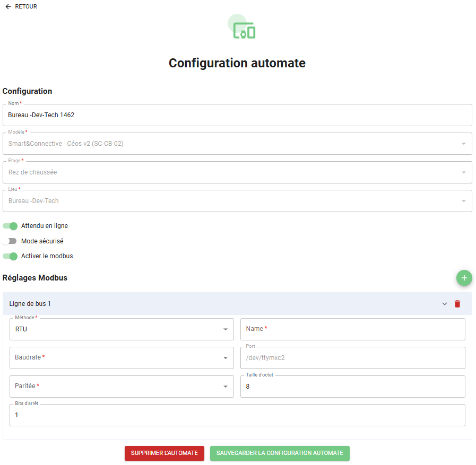The image size is (476, 465).
Task: Select the Baudrate dropdown
Action: [122, 358]
